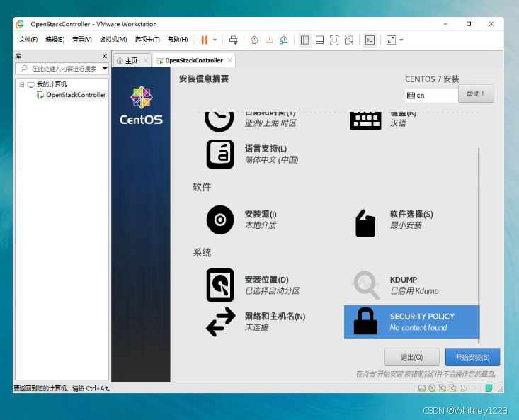The image size is (519, 420).
Task: Take a snapshot of this virtual machine
Action: click(254, 40)
